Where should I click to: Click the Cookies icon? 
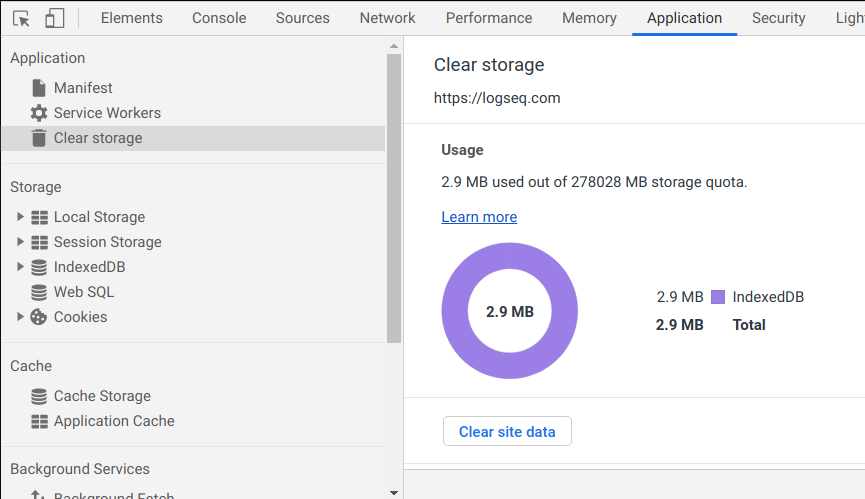[x=39, y=317]
